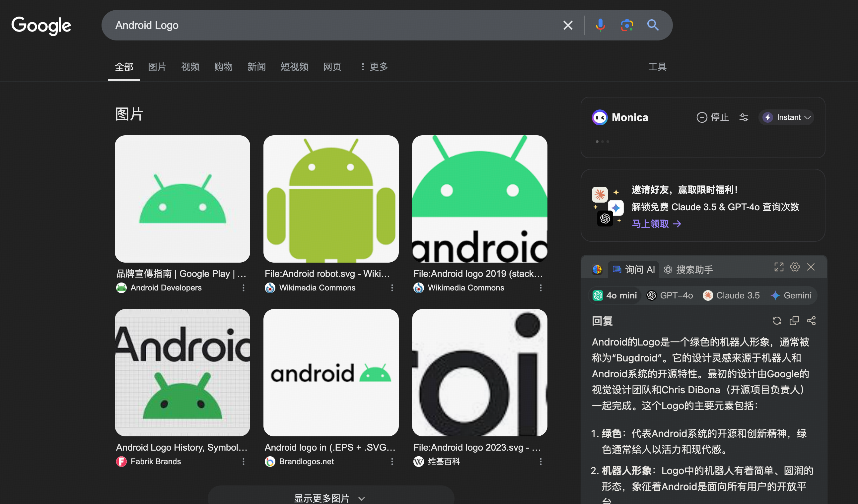
Task: Click the blue magnifier search icon
Action: point(653,25)
